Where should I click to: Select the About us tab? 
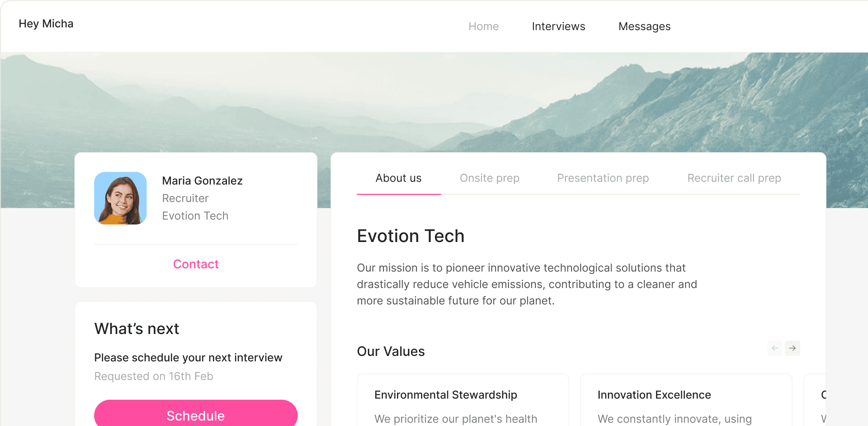tap(398, 178)
